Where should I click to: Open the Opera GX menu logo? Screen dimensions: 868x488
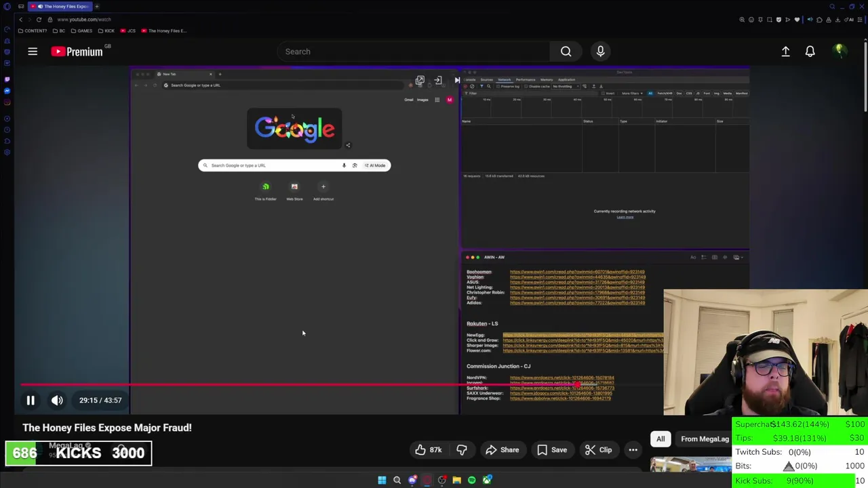pos(7,7)
